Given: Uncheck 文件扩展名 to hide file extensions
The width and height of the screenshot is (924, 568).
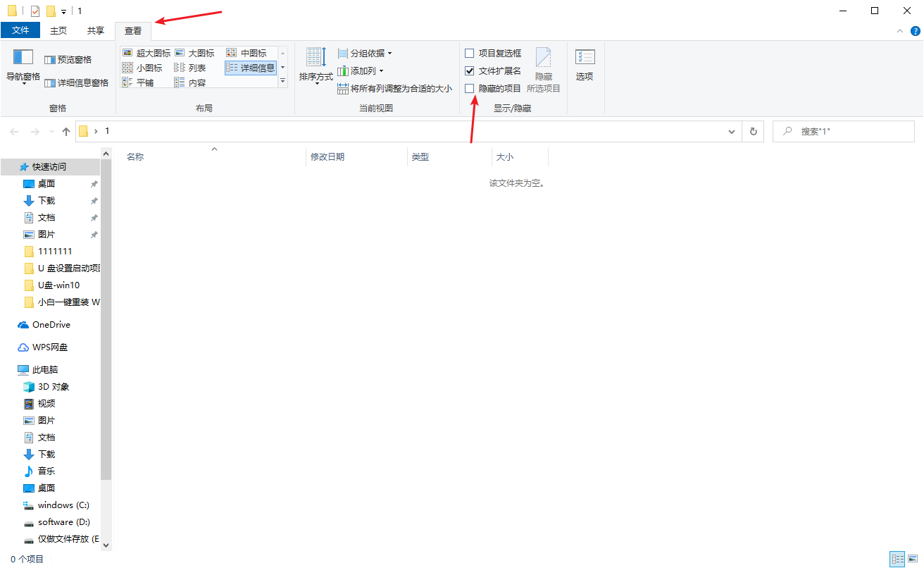Looking at the screenshot, I should pos(469,70).
